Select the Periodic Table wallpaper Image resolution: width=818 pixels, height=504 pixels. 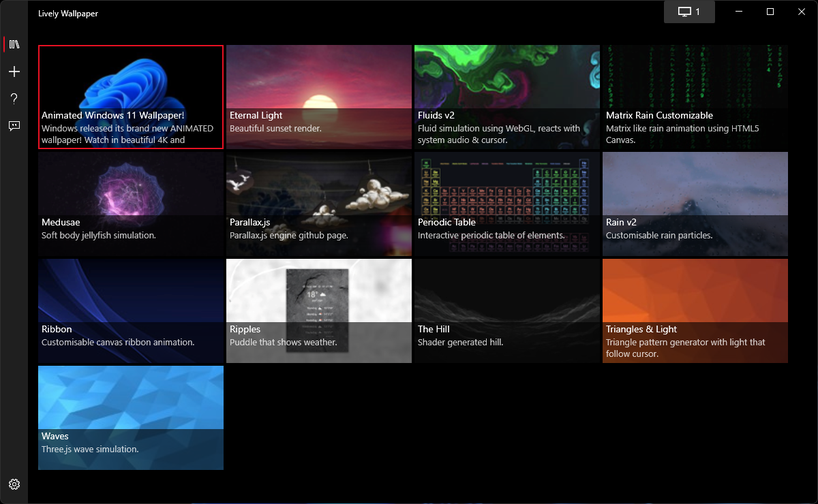tap(507, 204)
